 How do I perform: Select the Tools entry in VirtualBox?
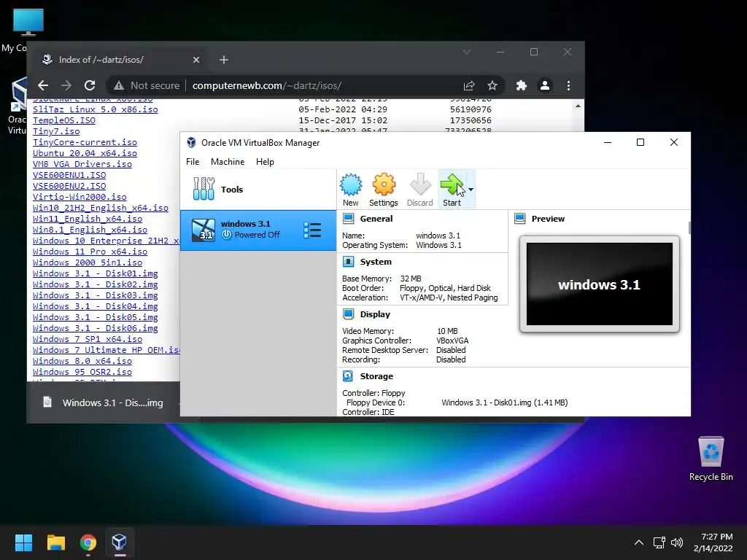pos(258,189)
